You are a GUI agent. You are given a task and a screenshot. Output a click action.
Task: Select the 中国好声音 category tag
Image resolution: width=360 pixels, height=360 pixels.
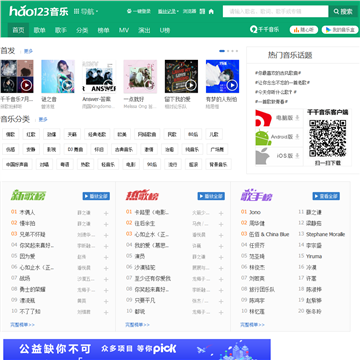[17, 164]
